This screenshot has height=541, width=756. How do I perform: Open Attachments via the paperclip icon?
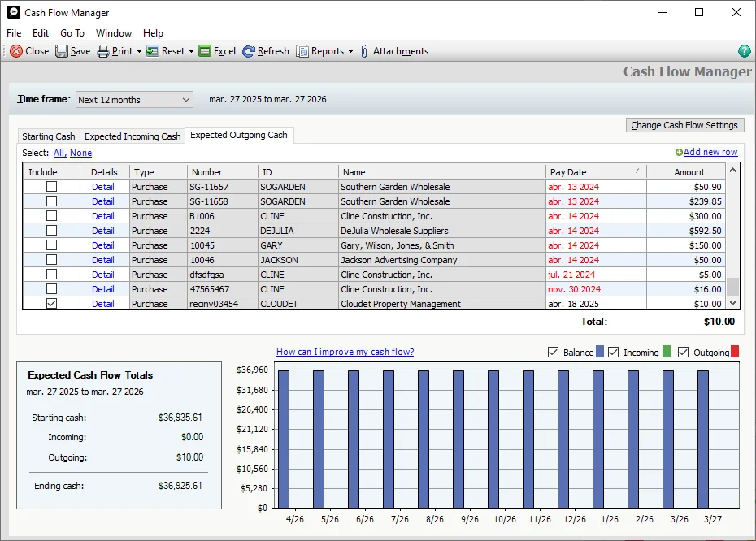coord(364,51)
